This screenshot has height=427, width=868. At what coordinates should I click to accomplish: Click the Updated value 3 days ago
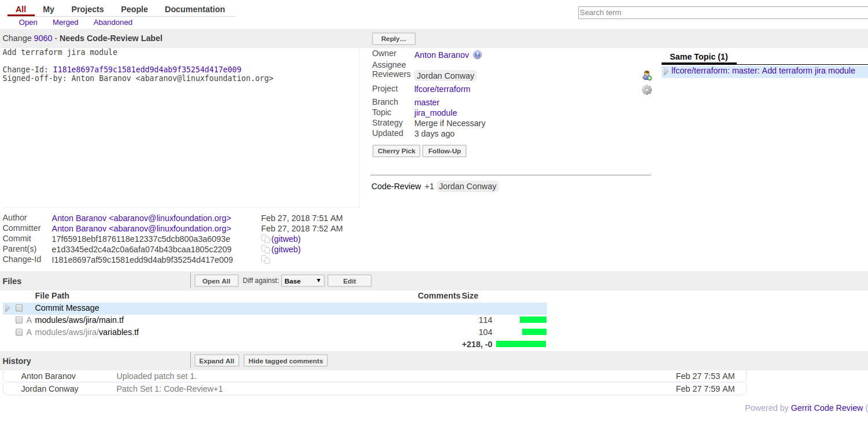(434, 134)
